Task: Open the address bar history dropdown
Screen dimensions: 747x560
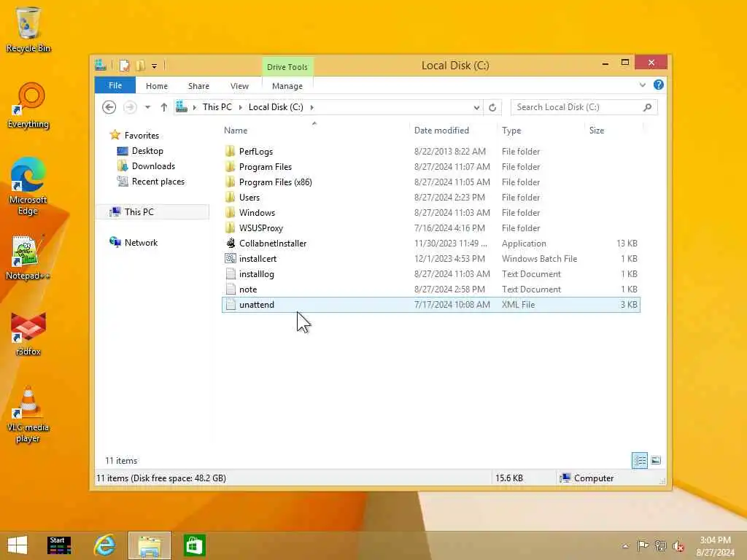Action: (x=476, y=108)
